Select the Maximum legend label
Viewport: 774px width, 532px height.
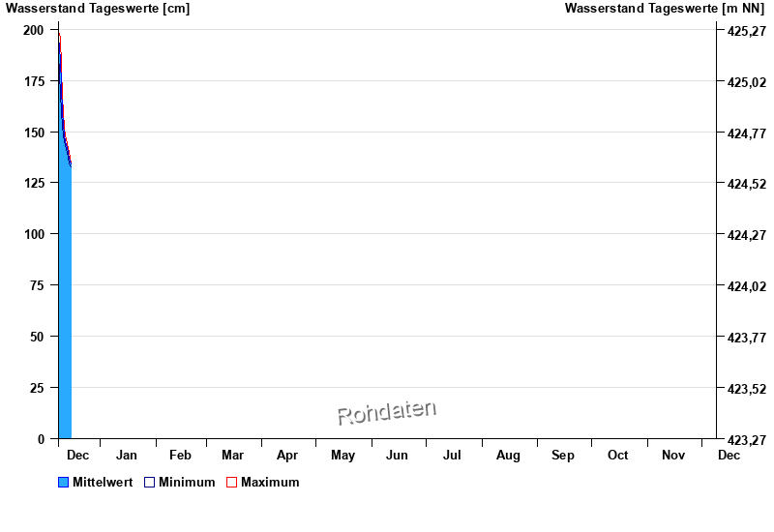click(x=270, y=483)
